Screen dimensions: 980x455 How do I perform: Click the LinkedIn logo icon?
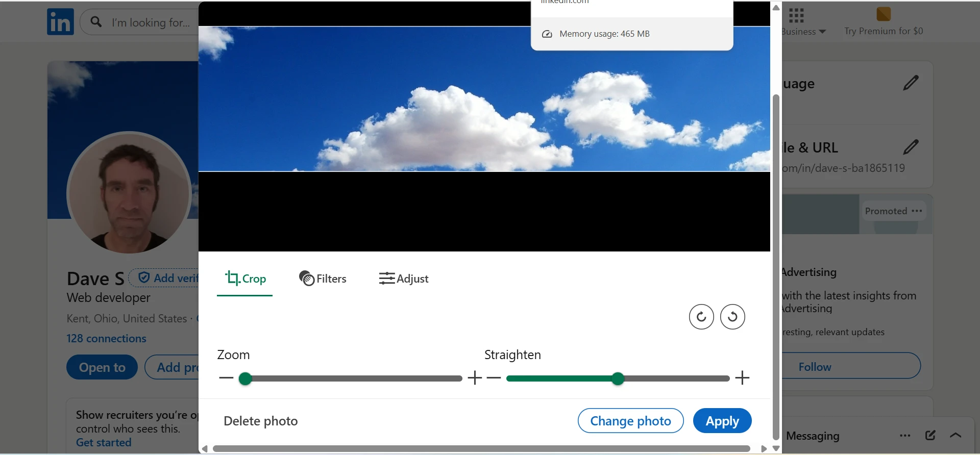tap(60, 22)
